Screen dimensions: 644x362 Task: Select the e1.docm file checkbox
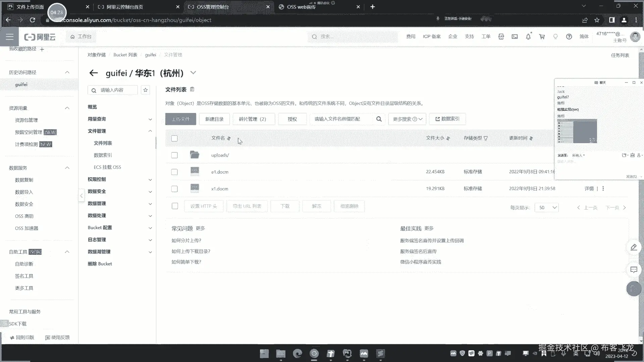(x=174, y=172)
